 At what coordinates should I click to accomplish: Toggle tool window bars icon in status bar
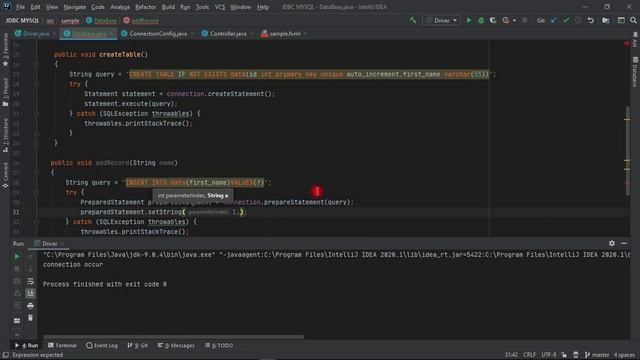point(5,355)
